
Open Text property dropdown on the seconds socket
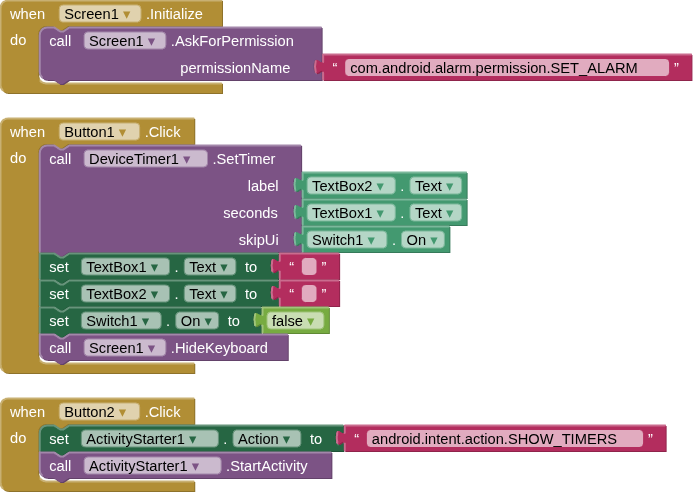pyautogui.click(x=436, y=213)
